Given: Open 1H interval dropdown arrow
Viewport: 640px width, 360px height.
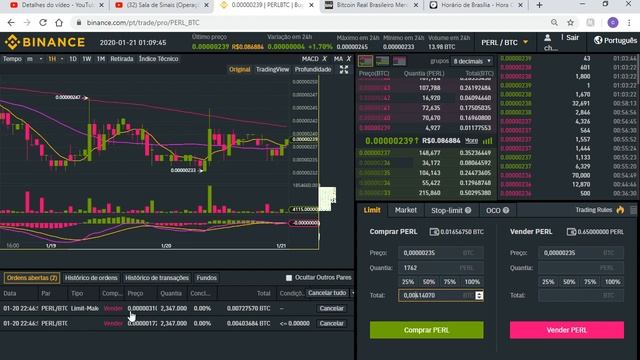Looking at the screenshot, I should click(x=62, y=59).
